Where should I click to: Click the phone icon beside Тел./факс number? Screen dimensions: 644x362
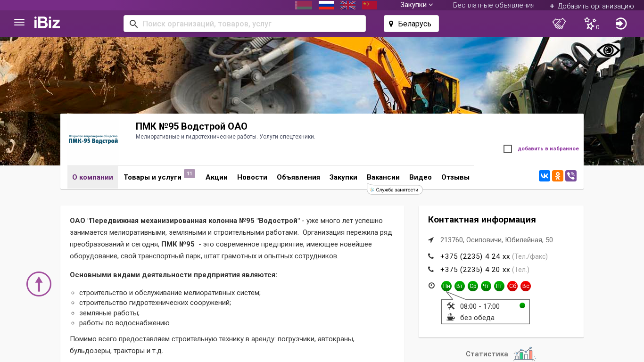(x=431, y=256)
